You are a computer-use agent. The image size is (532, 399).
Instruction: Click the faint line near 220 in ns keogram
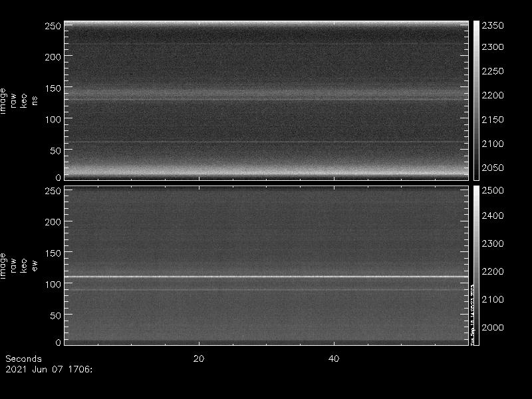[x=266, y=45]
